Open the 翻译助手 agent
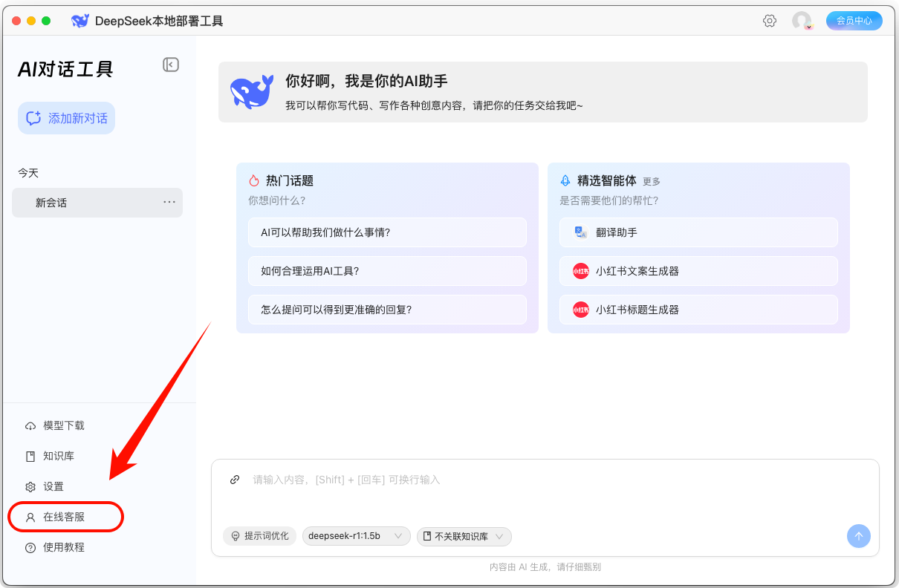899x588 pixels. point(698,232)
